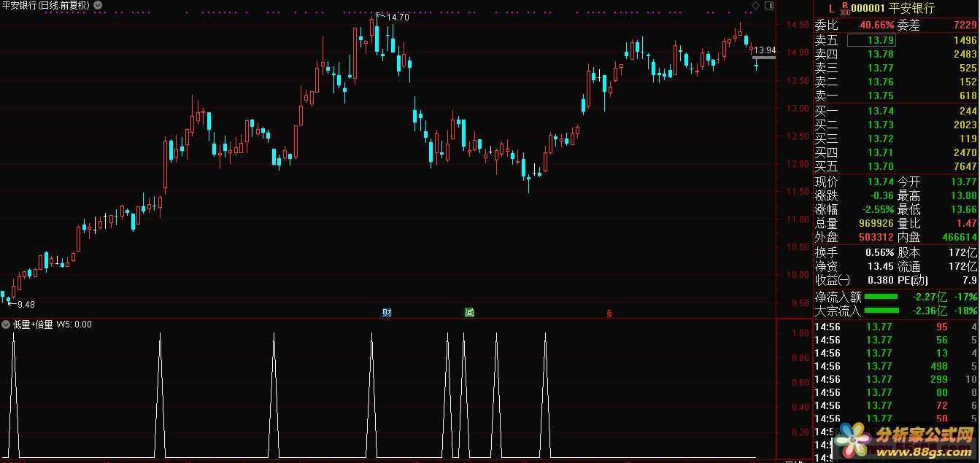Open the 减 shareholder reduction marker
Viewport: 980px width, 463px height.
point(469,313)
